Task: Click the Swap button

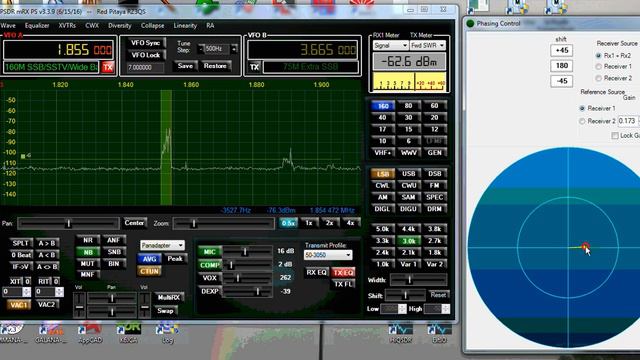Action: click(165, 311)
